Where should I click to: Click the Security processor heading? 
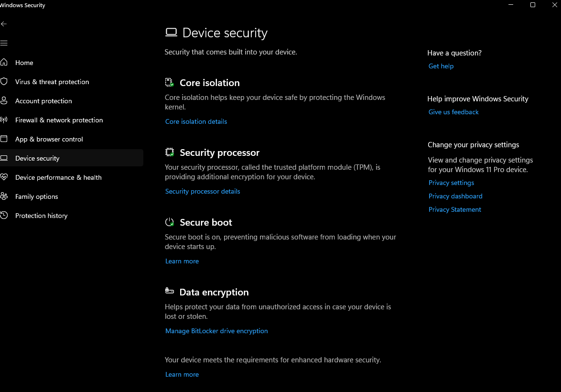[x=220, y=152]
